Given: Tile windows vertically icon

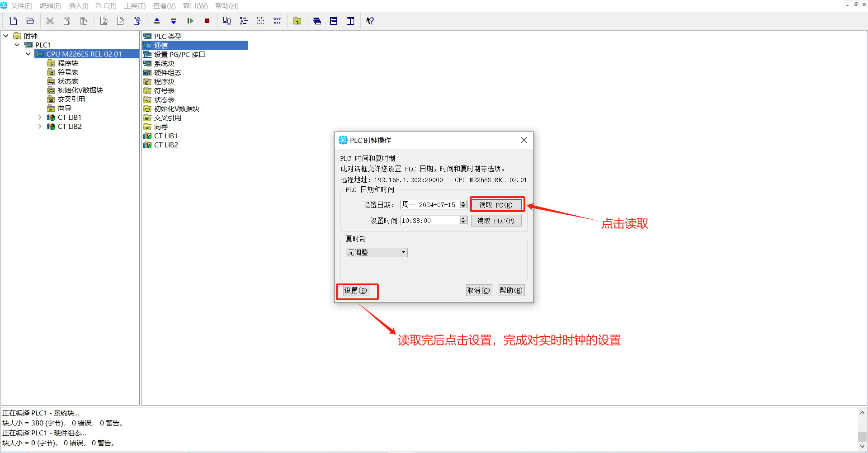Looking at the screenshot, I should click(x=350, y=21).
